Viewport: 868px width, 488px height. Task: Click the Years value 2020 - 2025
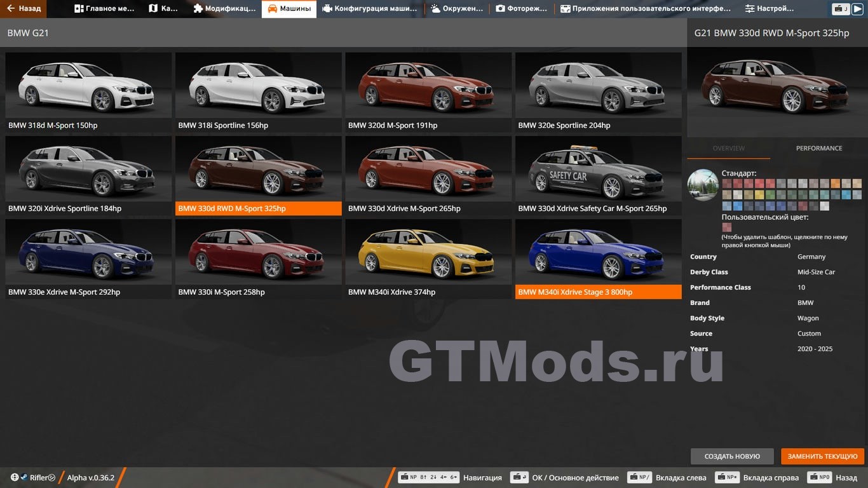pos(815,348)
